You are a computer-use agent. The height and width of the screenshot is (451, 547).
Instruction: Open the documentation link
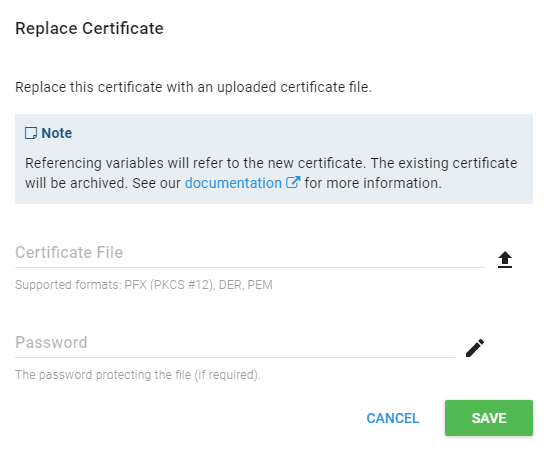233,183
